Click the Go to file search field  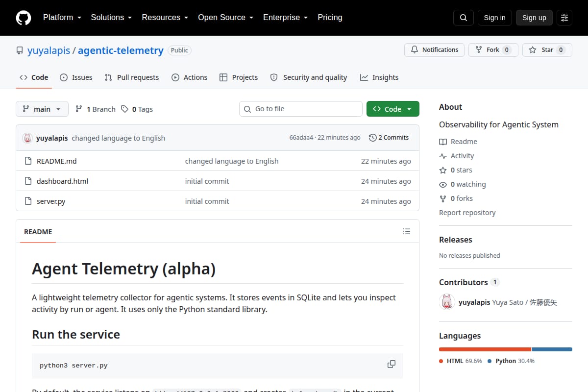click(301, 109)
